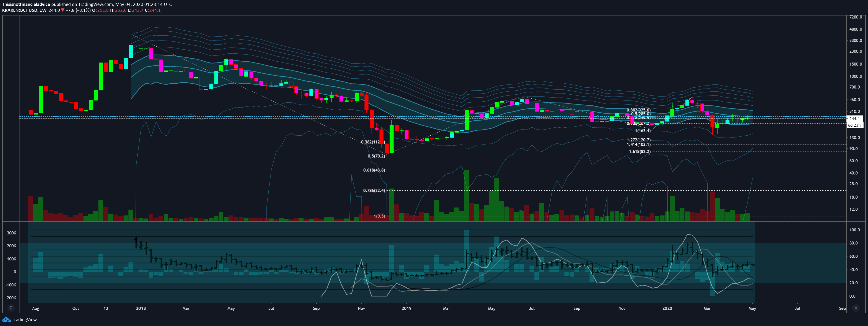Click the Oct time axis label

75,308
